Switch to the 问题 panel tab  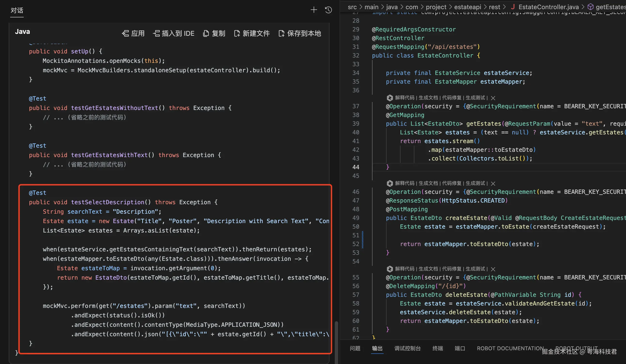click(x=355, y=348)
